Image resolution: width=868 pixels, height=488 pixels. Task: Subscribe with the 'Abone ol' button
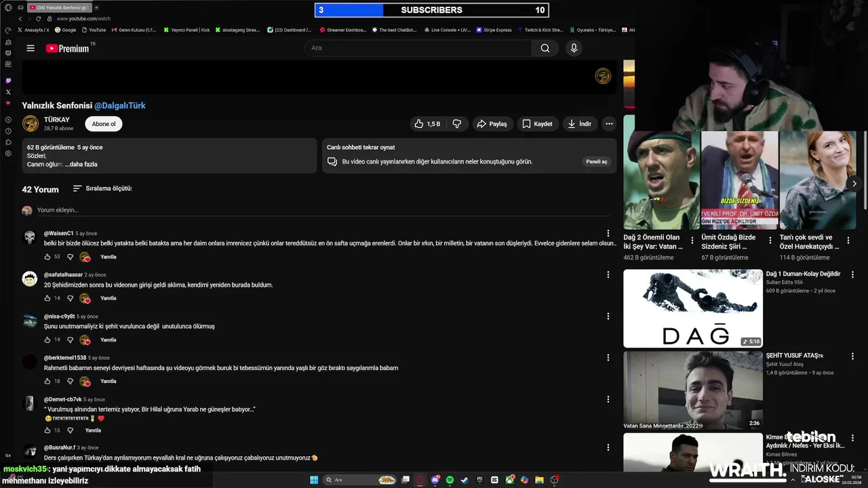pyautogui.click(x=104, y=124)
